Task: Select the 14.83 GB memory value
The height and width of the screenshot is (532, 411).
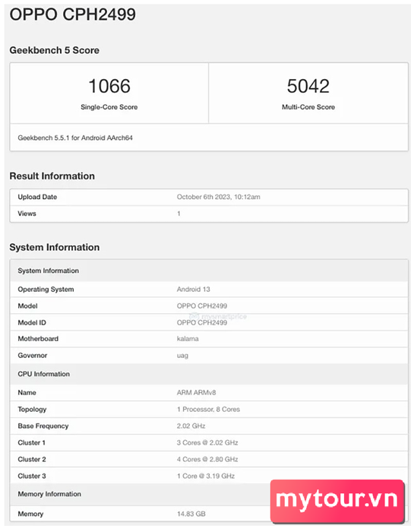Action: click(191, 514)
